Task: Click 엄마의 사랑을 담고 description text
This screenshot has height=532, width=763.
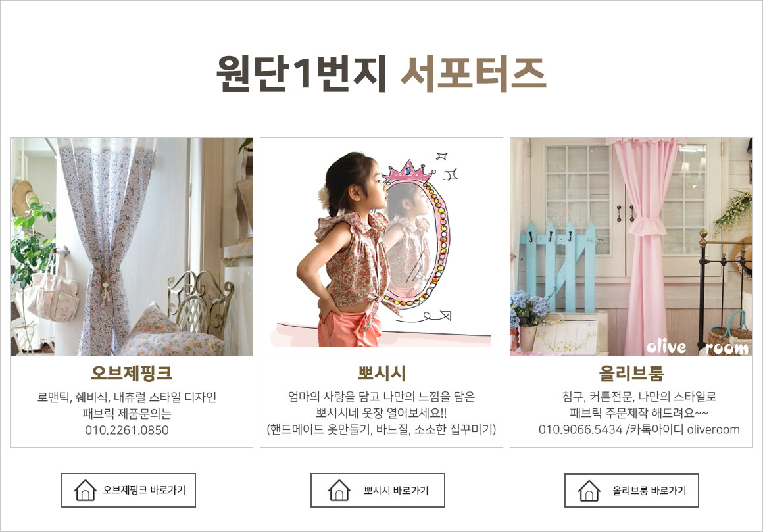Action: (381, 397)
